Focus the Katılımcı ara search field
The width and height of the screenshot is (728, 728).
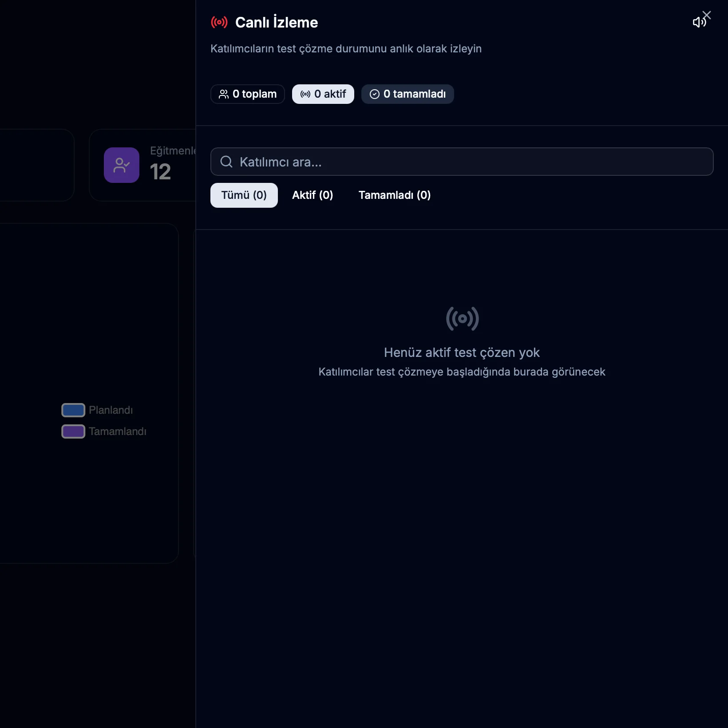[x=471, y=162]
